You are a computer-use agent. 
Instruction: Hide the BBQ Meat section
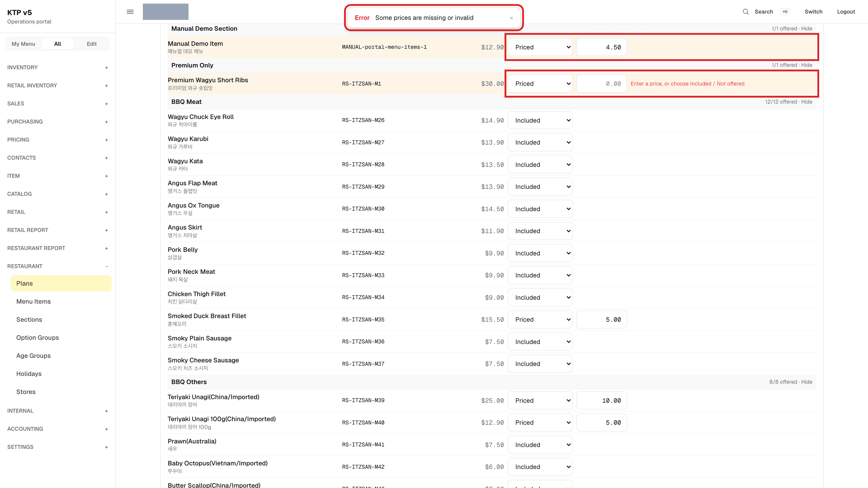[806, 102]
